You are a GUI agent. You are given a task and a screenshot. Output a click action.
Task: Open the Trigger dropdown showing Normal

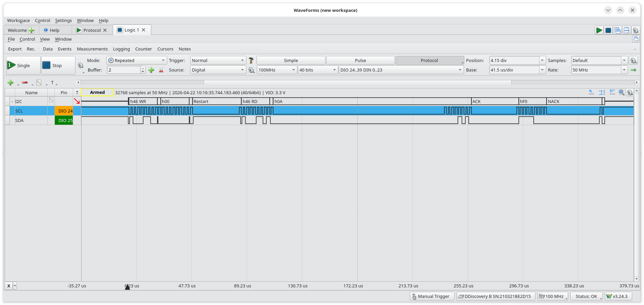218,60
